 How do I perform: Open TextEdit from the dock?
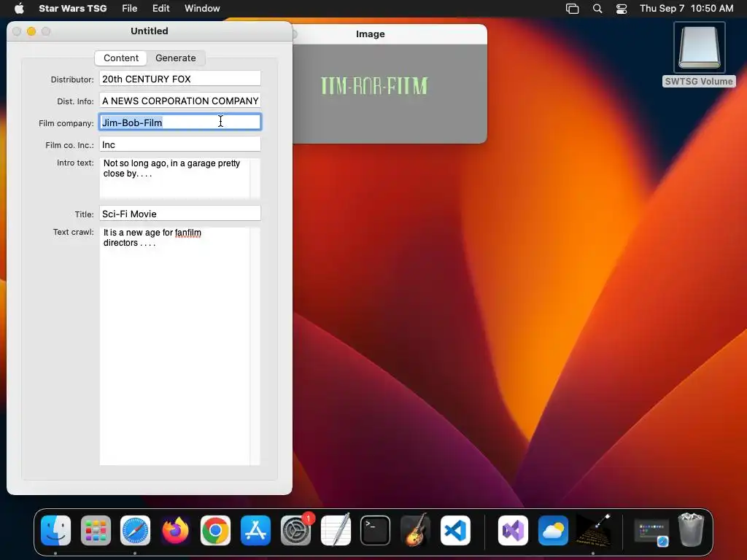[336, 530]
